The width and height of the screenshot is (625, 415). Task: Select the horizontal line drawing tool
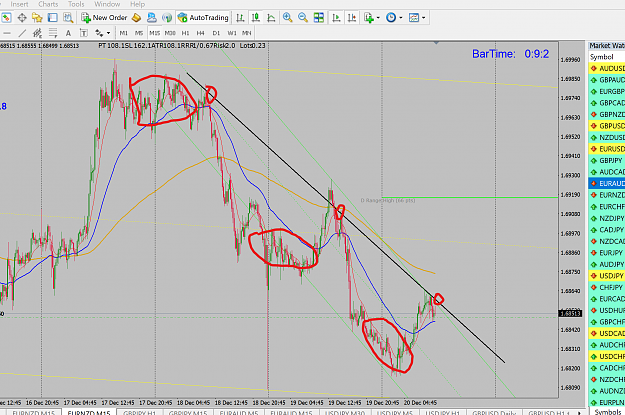coord(7,33)
